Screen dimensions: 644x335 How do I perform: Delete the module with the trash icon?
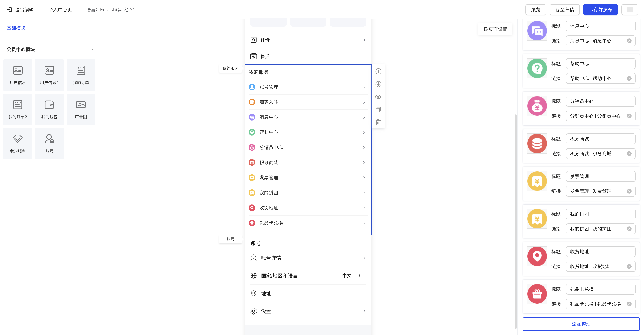point(378,122)
